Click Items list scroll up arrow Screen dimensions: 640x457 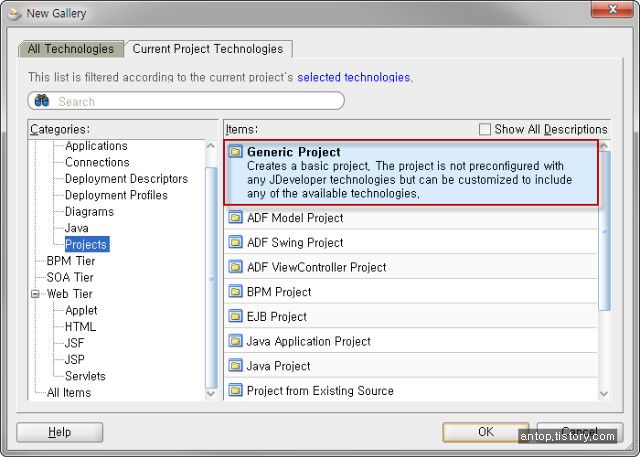604,146
